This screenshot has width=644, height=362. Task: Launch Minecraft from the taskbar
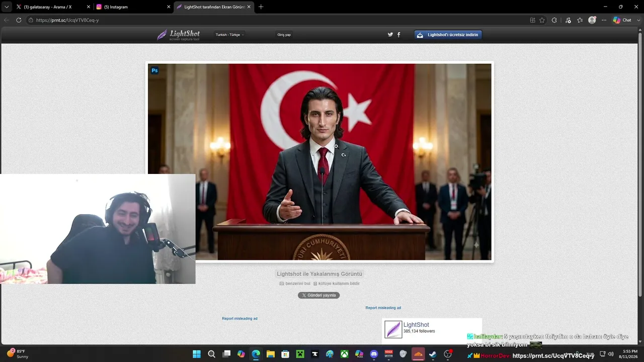tap(300, 354)
